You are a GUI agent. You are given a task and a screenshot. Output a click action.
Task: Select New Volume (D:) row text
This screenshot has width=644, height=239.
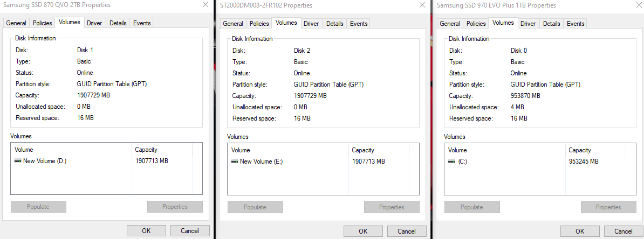(45, 161)
